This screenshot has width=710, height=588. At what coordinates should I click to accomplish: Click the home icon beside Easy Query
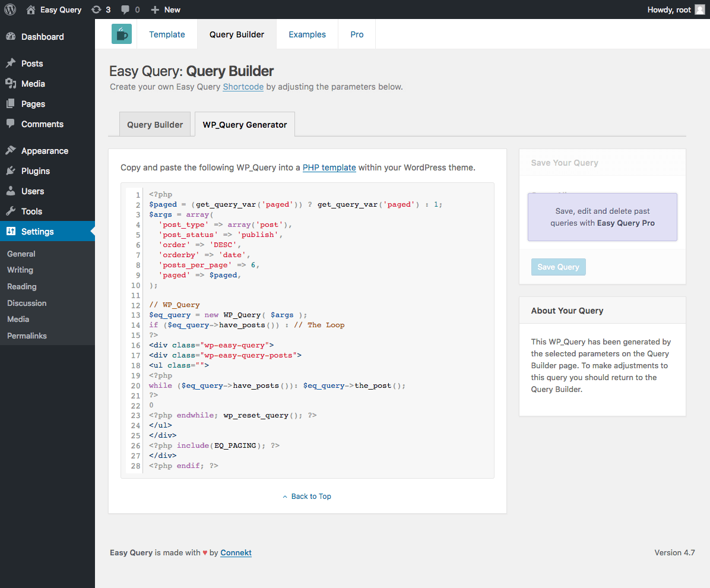(x=31, y=10)
